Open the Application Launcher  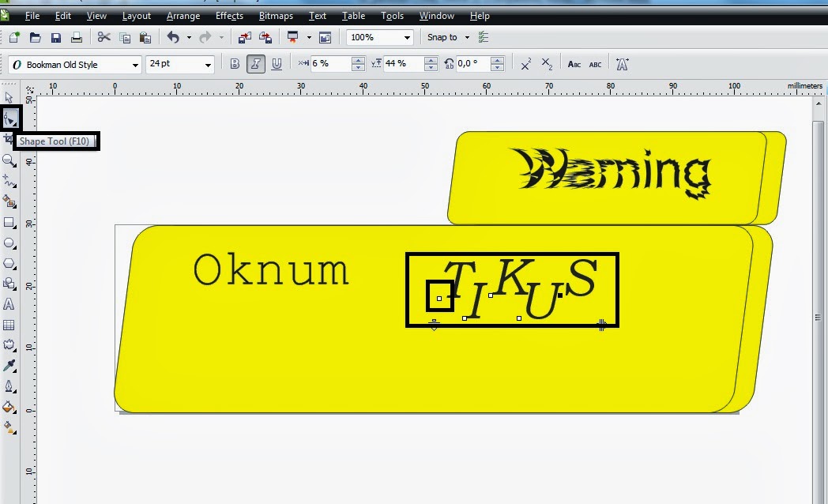coord(292,37)
